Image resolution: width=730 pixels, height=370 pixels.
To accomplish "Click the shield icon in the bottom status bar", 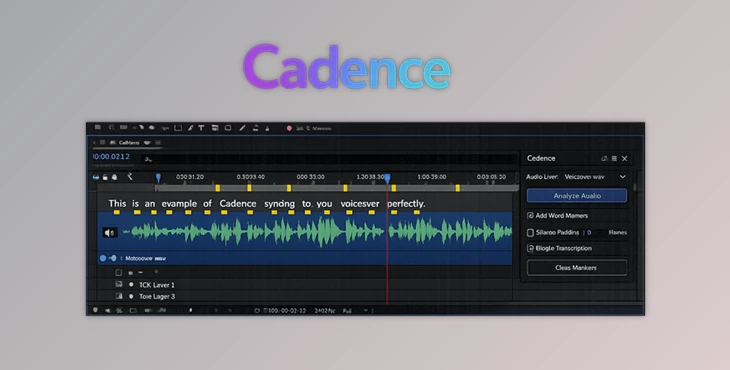I will click(95, 310).
